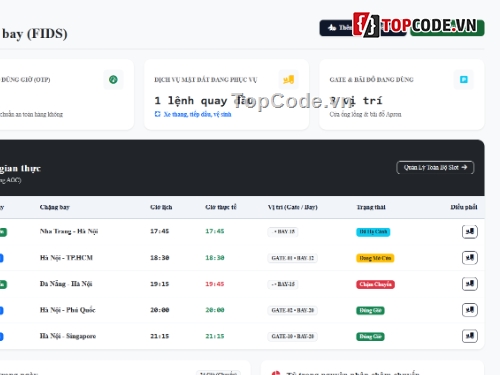This screenshot has height=375, width=500.
Task: Click the green on-time performance (OTP) card icon
Action: [113, 80]
